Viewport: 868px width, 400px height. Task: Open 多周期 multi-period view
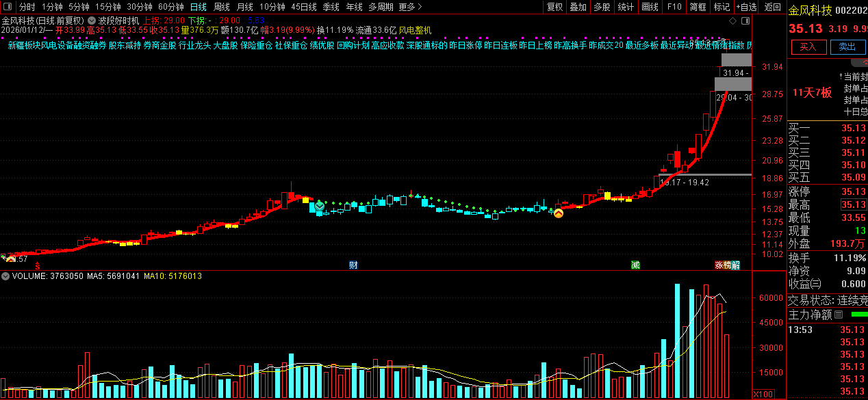pyautogui.click(x=381, y=7)
